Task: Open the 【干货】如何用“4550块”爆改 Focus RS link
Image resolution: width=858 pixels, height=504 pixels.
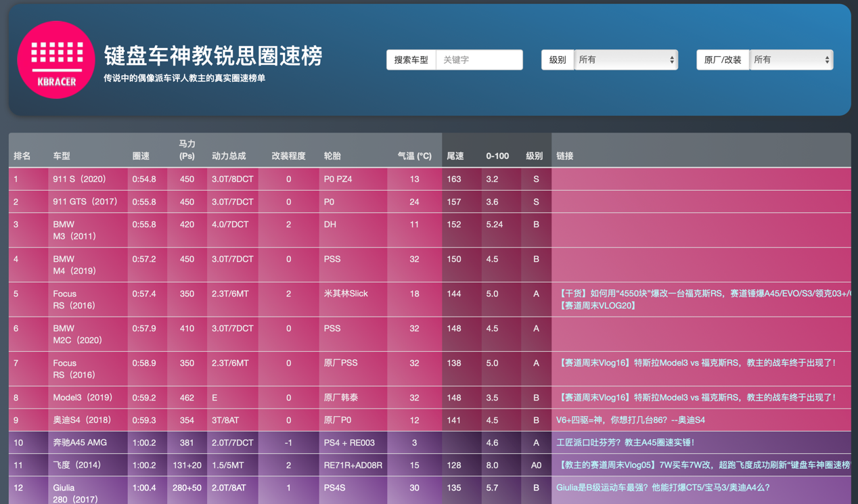Action: [x=704, y=294]
